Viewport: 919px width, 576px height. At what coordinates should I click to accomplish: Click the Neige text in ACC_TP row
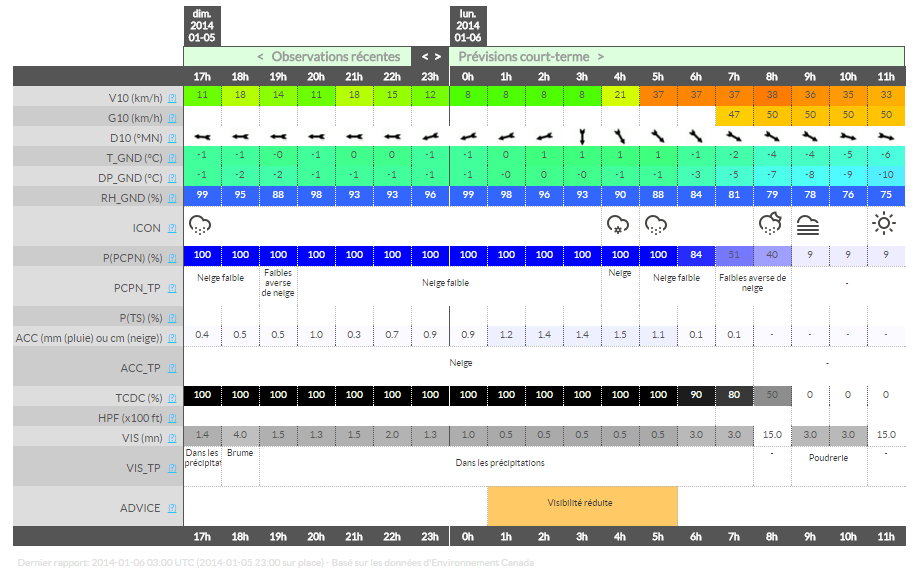pos(461,363)
